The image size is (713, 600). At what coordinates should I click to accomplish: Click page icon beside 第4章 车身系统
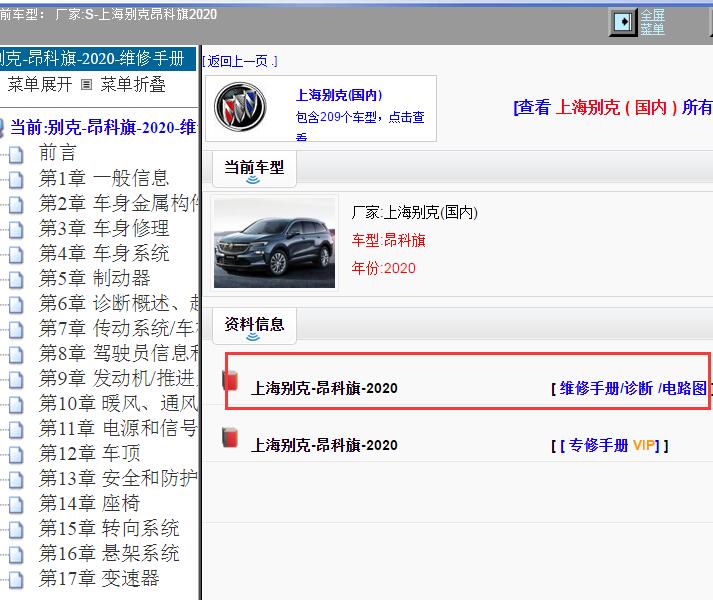(x=16, y=255)
